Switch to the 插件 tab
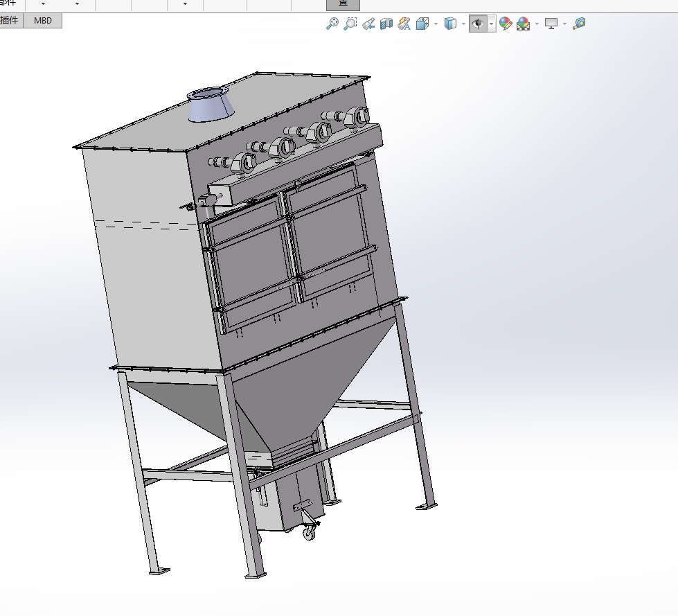 click(x=10, y=20)
